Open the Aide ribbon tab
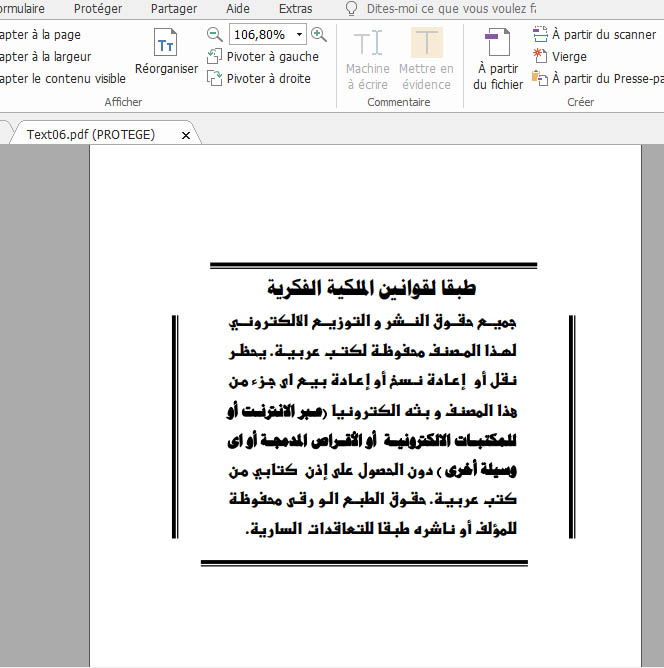 [238, 9]
